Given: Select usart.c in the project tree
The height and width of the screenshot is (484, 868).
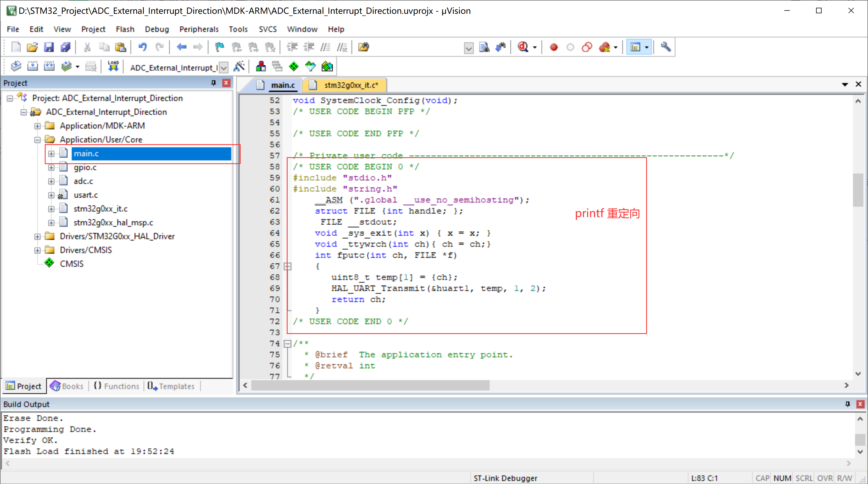Looking at the screenshot, I should [86, 195].
